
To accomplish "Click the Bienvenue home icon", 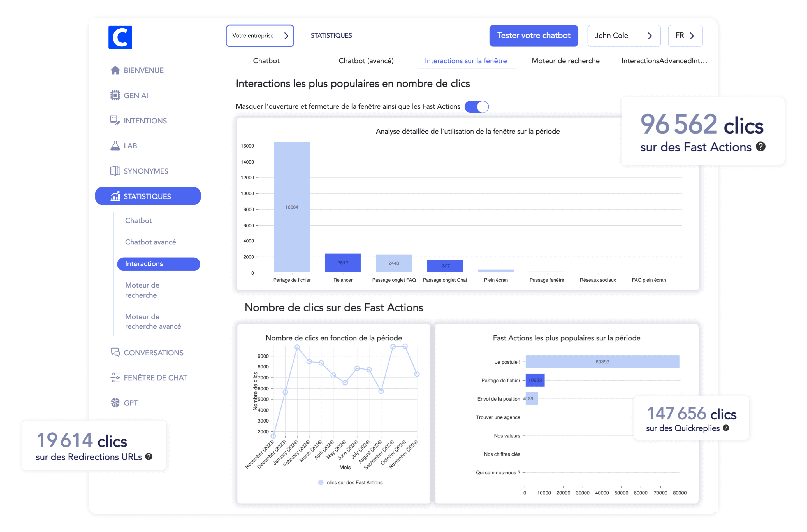I will 115,70.
